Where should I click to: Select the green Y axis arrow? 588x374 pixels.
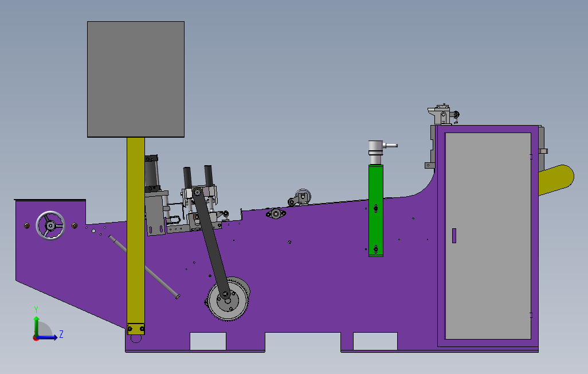point(36,326)
